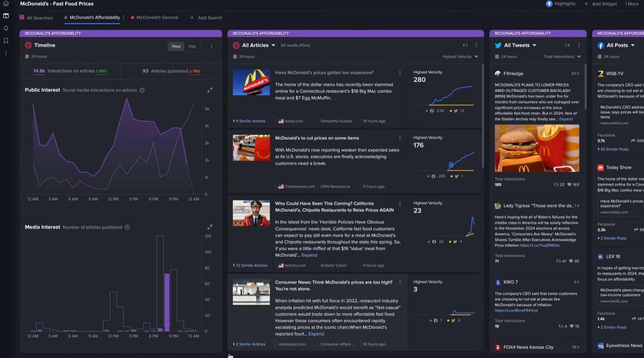
Task: Open the 'McDonald's to cut prices on some items' headline
Action: (317, 138)
